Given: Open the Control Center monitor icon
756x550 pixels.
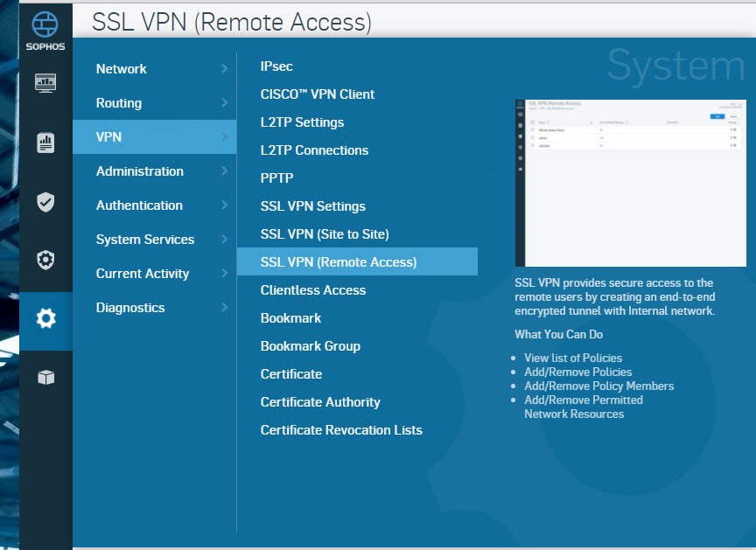Looking at the screenshot, I should tap(45, 83).
